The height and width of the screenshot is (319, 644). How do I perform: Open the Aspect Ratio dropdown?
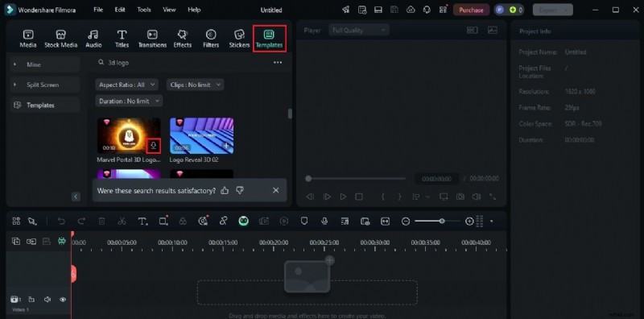pyautogui.click(x=126, y=85)
